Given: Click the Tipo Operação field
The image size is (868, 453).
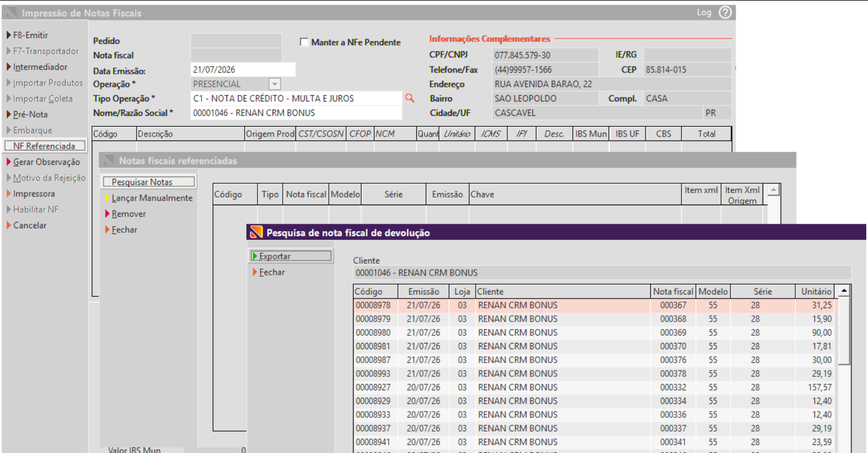Looking at the screenshot, I should (x=296, y=99).
